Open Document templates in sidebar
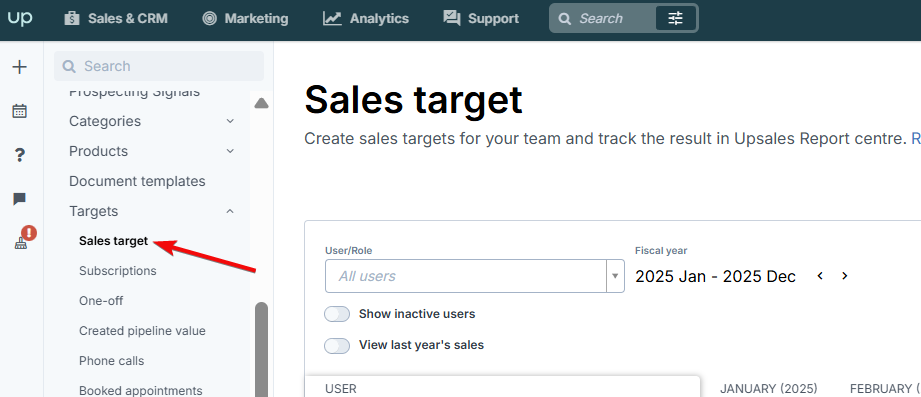The width and height of the screenshot is (921, 397). [137, 181]
